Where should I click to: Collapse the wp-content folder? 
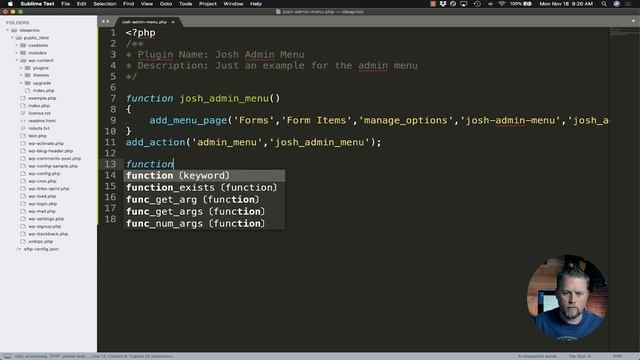coord(17,60)
